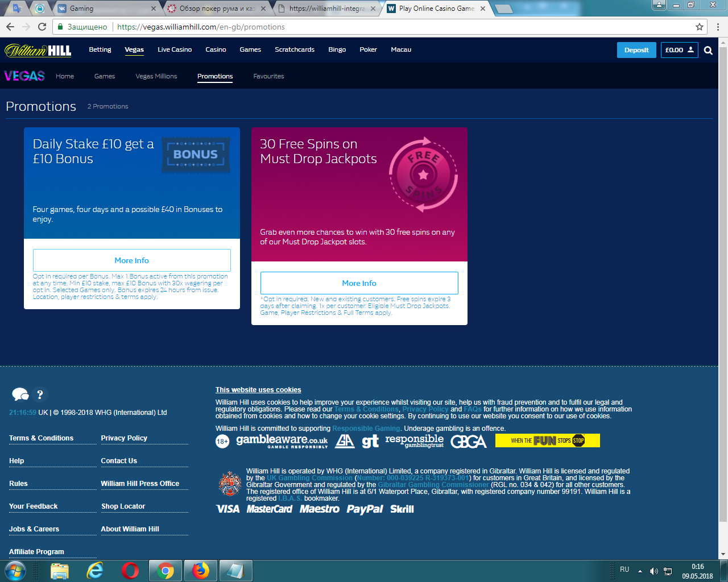Click the GA Gamblers Anonymous logo
The height and width of the screenshot is (582, 728).
(x=345, y=441)
